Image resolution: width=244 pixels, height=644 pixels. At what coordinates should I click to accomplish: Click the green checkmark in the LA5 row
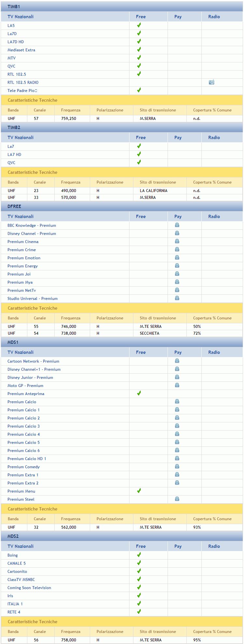click(x=139, y=25)
